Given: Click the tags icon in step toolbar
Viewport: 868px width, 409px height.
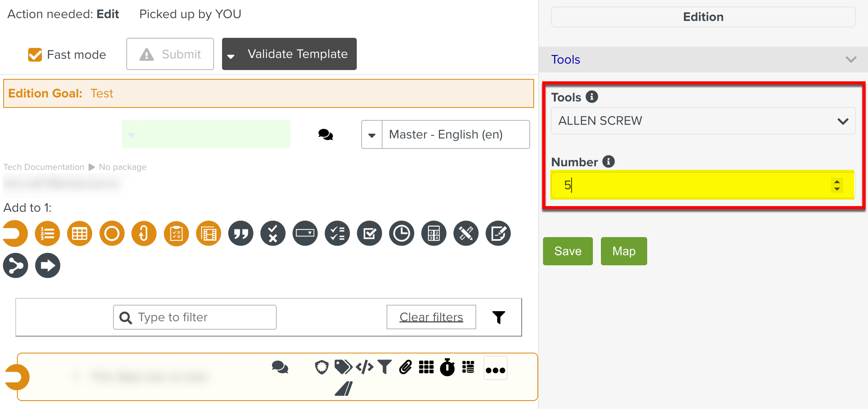Looking at the screenshot, I should pos(343,367).
